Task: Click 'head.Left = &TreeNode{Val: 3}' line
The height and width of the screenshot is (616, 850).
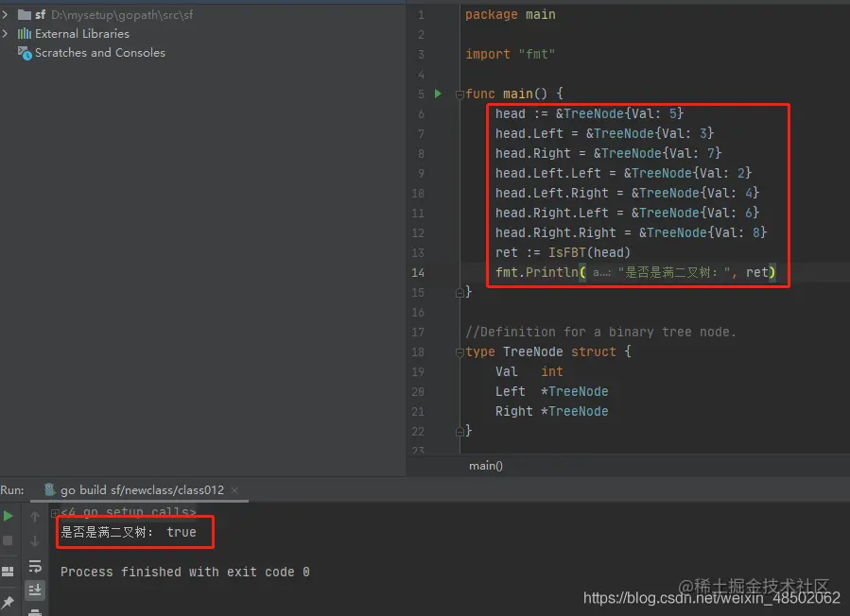Action: [604, 133]
